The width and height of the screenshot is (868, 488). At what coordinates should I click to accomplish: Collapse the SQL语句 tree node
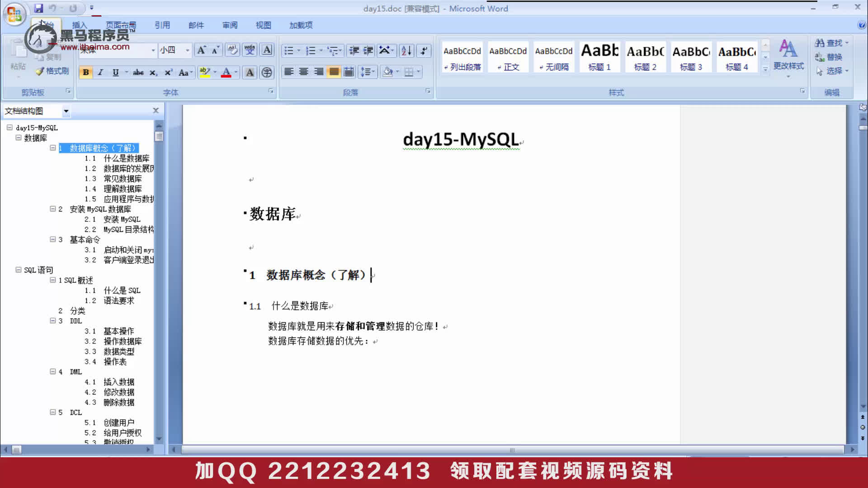click(x=19, y=270)
